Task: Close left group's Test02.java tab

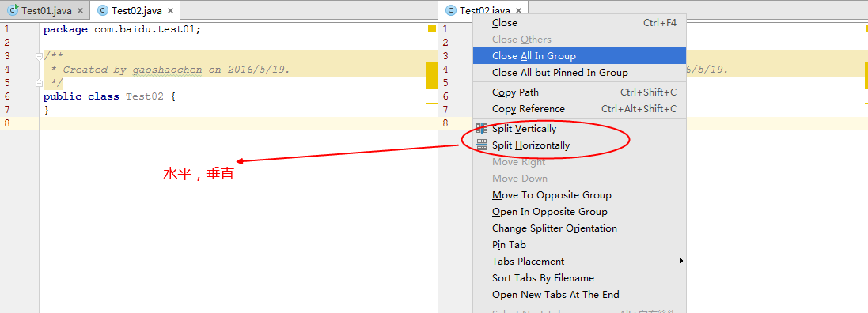Action: coord(171,10)
